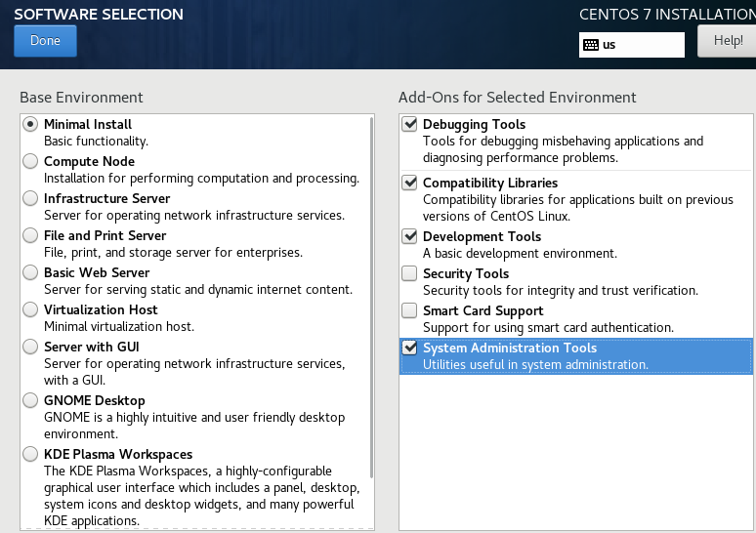Screen dimensions: 756x533
Task: Select Server with GUI option
Action: click(31, 347)
